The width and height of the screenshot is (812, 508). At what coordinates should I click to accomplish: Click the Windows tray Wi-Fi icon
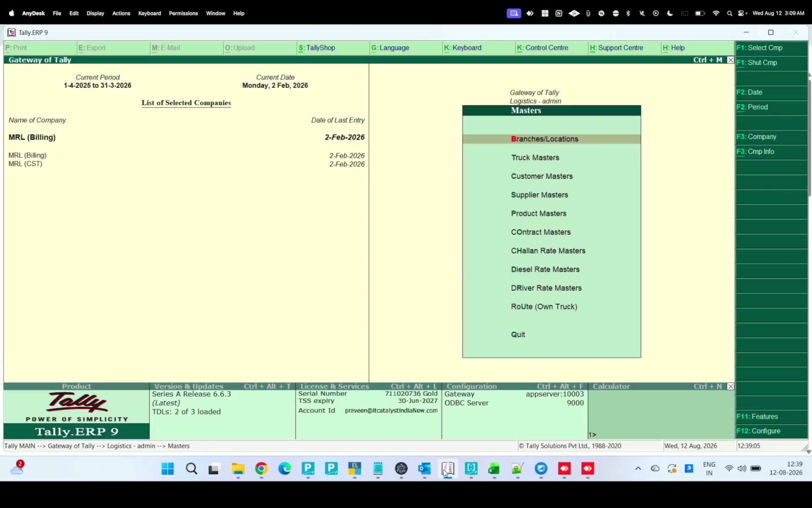click(729, 469)
